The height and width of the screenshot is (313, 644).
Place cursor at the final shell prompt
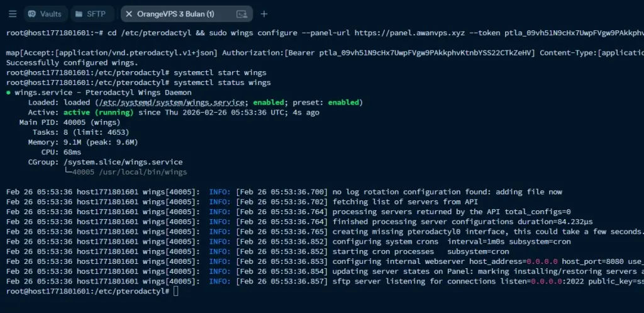click(176, 291)
